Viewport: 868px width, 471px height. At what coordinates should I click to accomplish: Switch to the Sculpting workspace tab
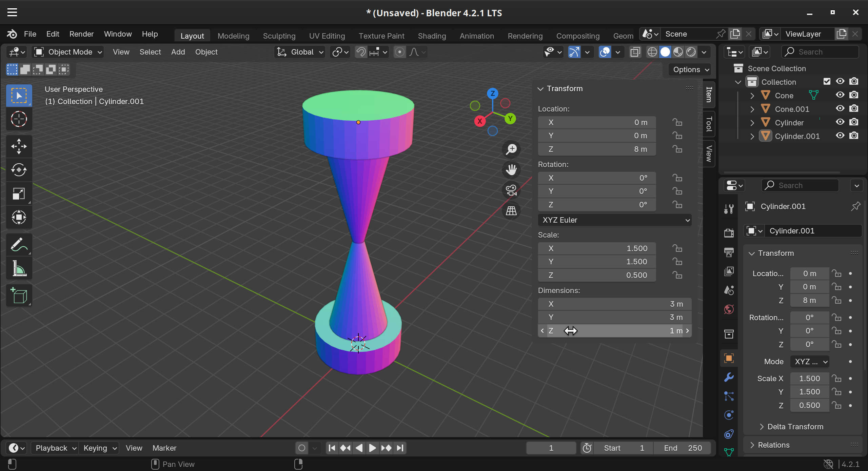tap(279, 36)
